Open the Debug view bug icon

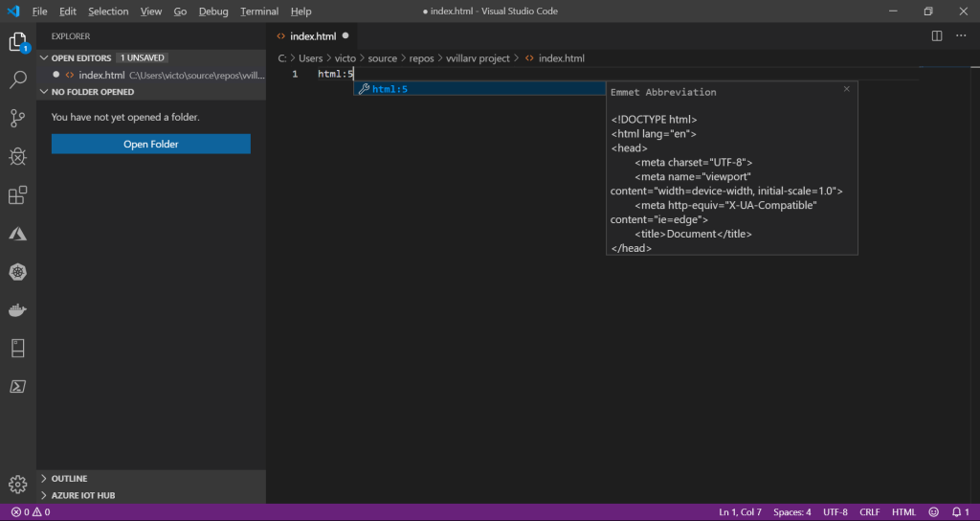18,156
